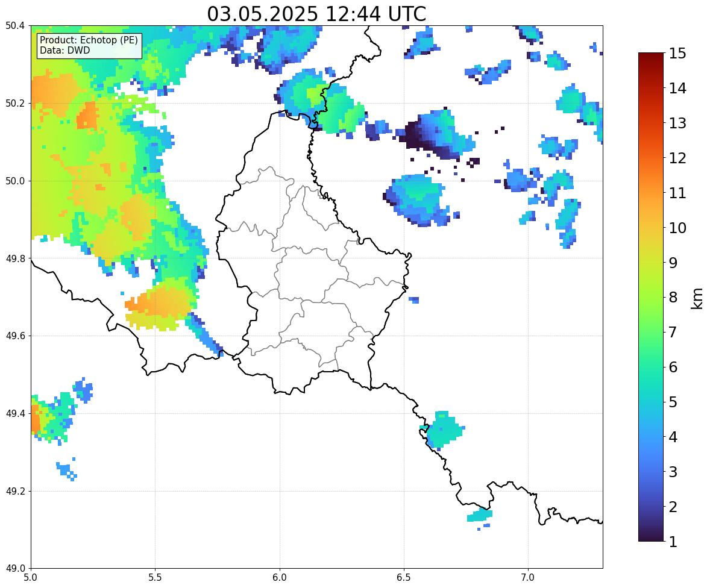Image resolution: width=710 pixels, height=588 pixels.
Task: Click the colorbar tick label 11
Action: (677, 193)
